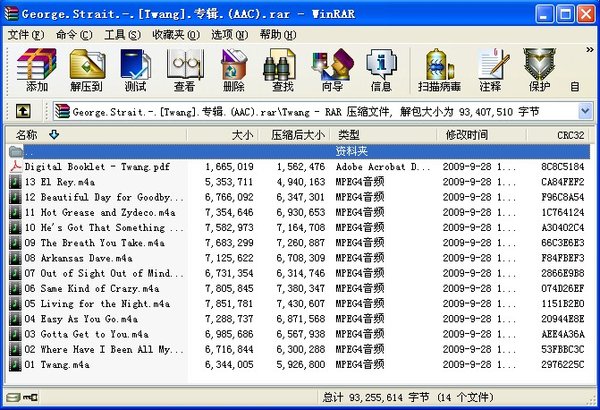Sort by Name (名称) column header
The image size is (600, 410).
click(x=96, y=135)
